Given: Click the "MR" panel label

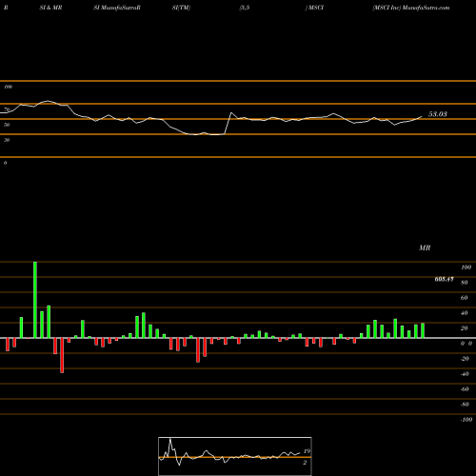Looking at the screenshot, I should [x=425, y=248].
